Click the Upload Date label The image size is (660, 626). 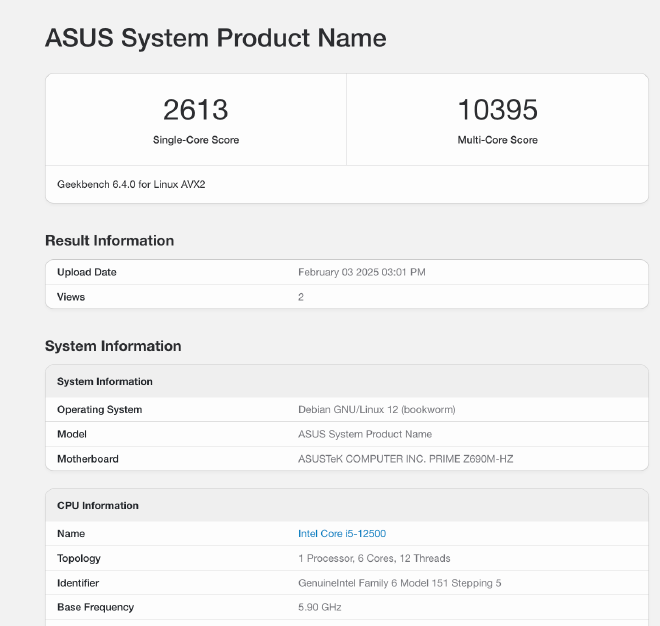click(87, 272)
